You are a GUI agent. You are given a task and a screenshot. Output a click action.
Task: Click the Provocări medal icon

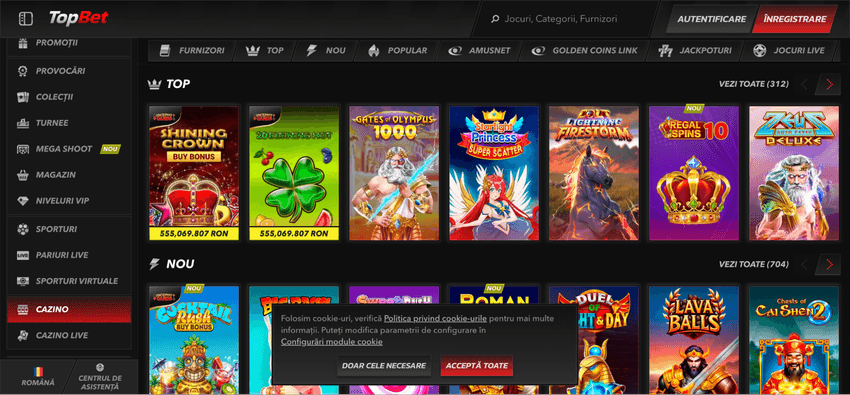22,71
